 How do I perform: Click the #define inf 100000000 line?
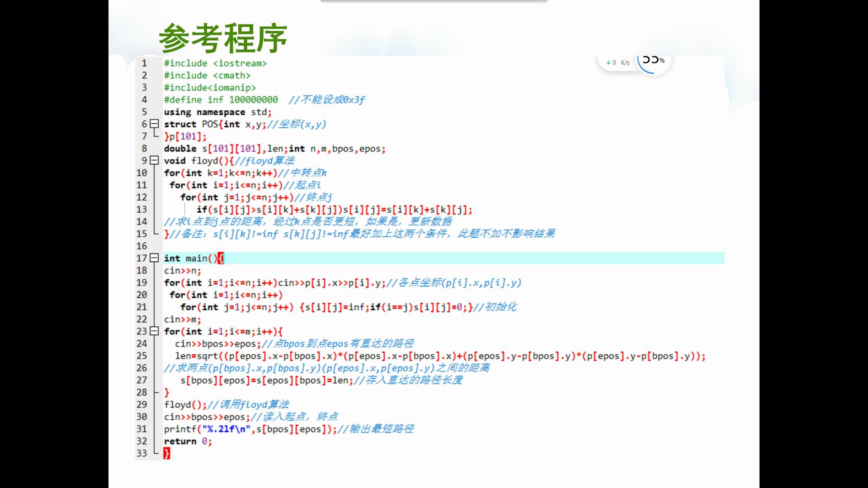(221, 100)
